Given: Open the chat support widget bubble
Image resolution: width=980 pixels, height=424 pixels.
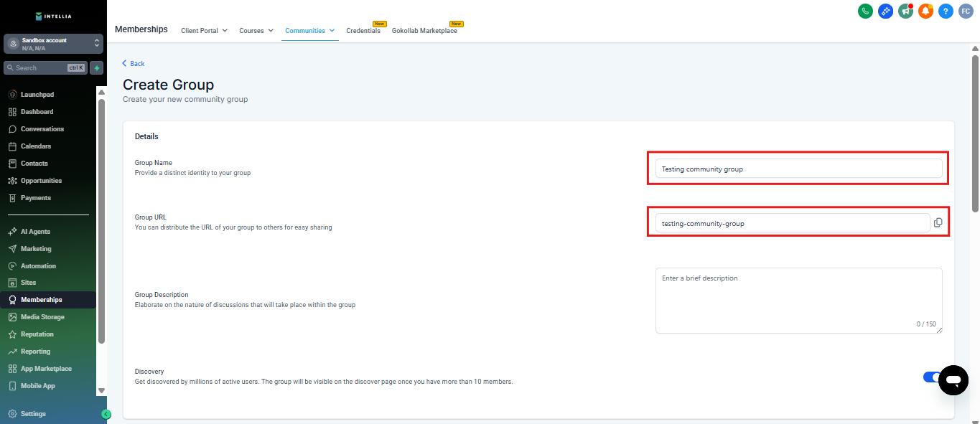Looking at the screenshot, I should 953,380.
